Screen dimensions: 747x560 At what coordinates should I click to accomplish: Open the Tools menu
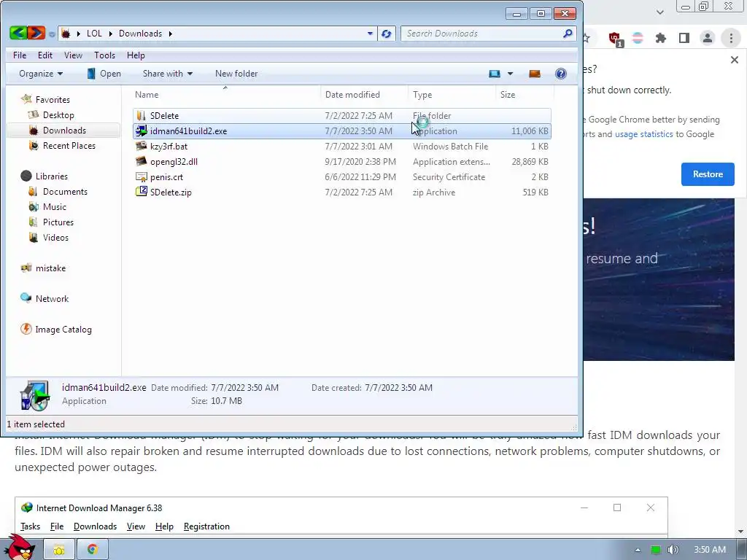104,55
